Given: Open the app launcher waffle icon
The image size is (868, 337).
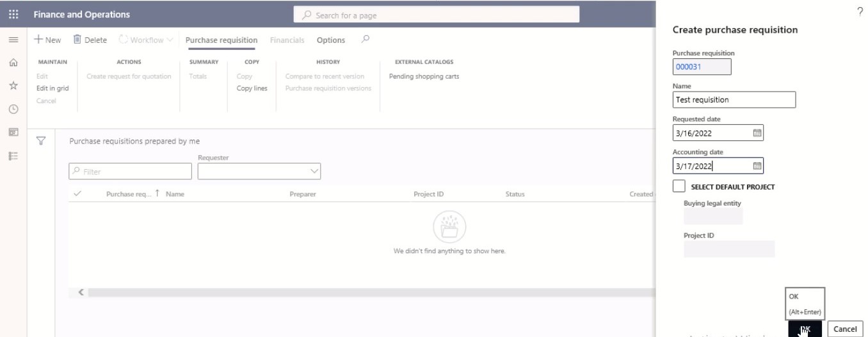Looking at the screenshot, I should pos(13,14).
